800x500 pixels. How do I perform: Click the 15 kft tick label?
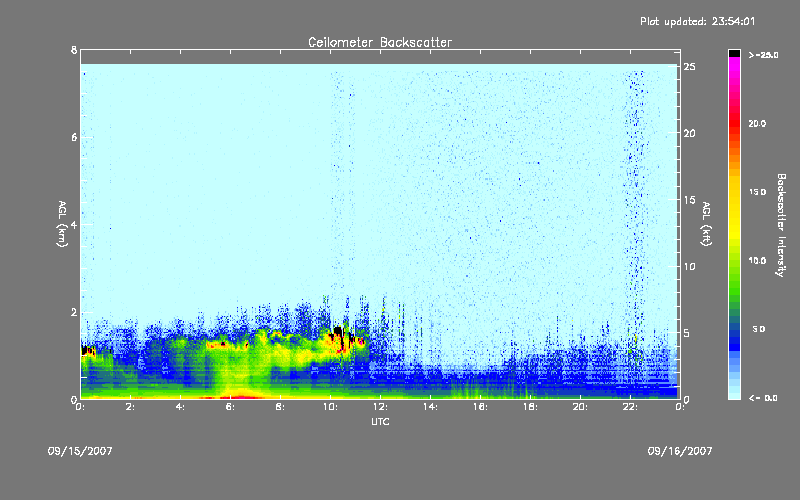tap(689, 200)
